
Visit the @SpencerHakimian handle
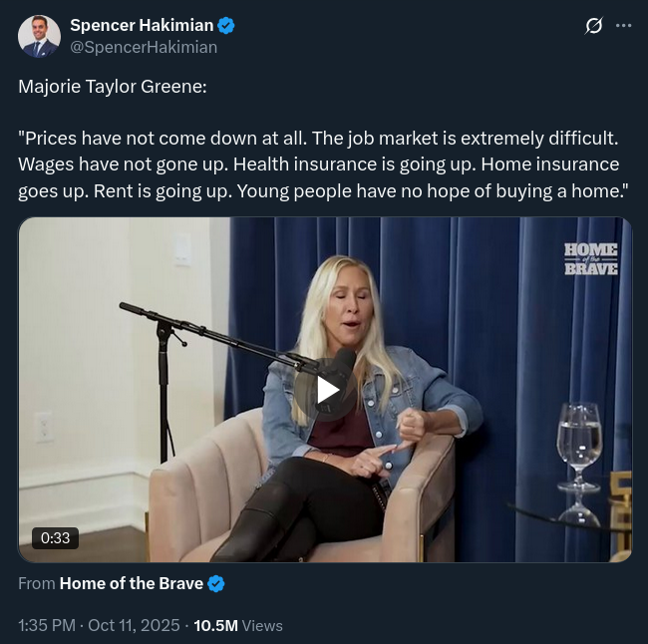pos(144,47)
